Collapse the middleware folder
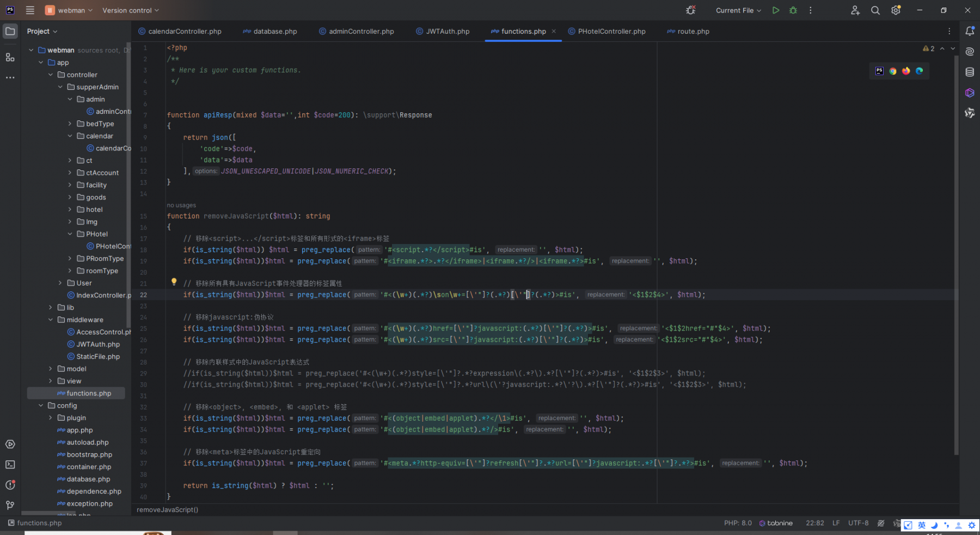980x535 pixels. point(51,320)
